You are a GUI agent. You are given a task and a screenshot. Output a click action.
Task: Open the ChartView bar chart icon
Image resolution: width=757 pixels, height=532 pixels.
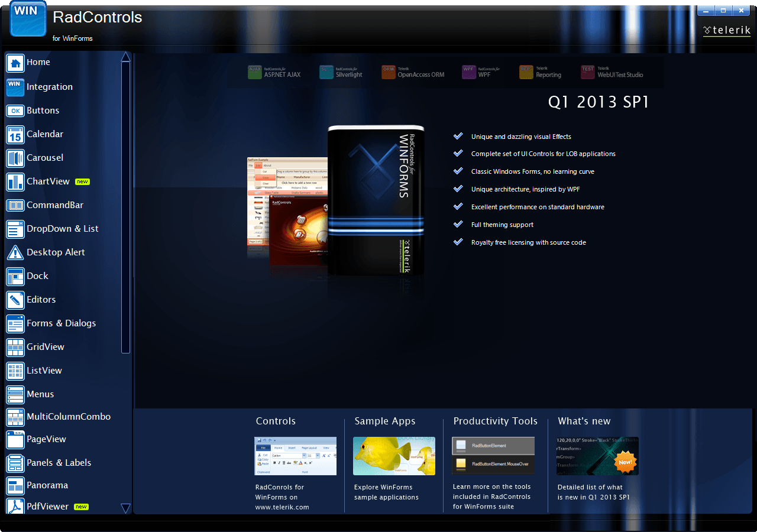click(15, 181)
